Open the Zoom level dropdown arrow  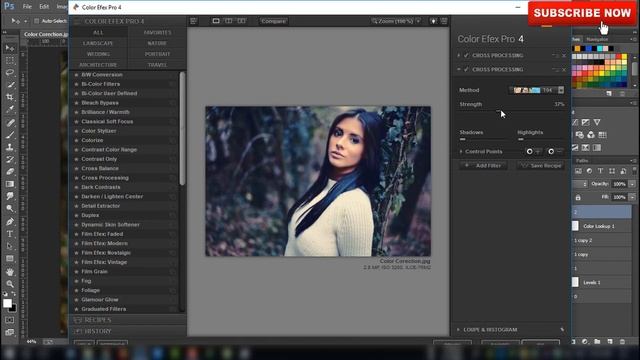pyautogui.click(x=418, y=21)
